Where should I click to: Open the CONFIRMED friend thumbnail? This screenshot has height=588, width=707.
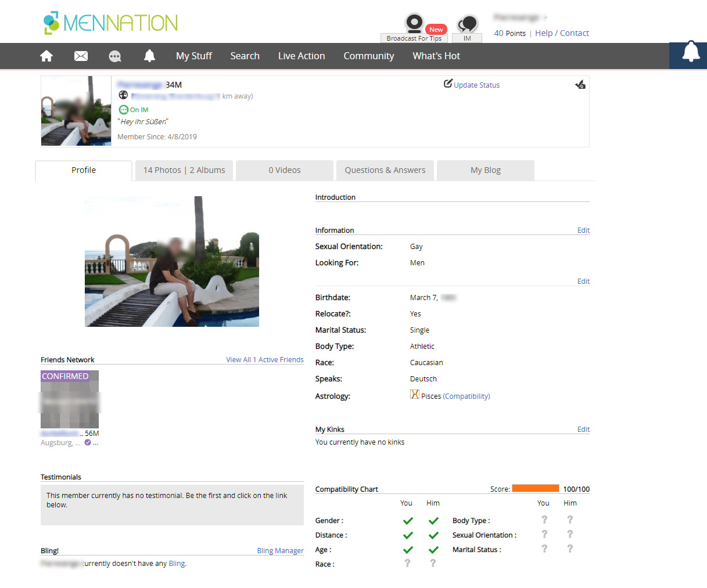tap(70, 399)
